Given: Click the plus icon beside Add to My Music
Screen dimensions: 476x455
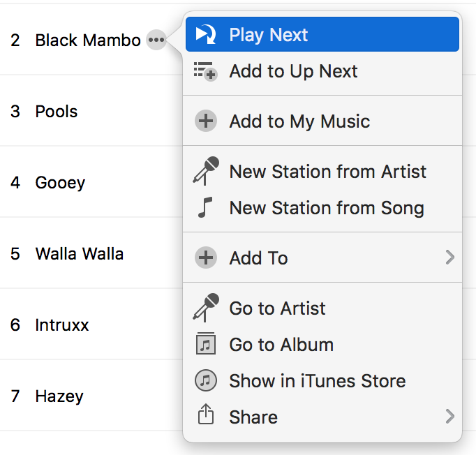Looking at the screenshot, I should [205, 121].
